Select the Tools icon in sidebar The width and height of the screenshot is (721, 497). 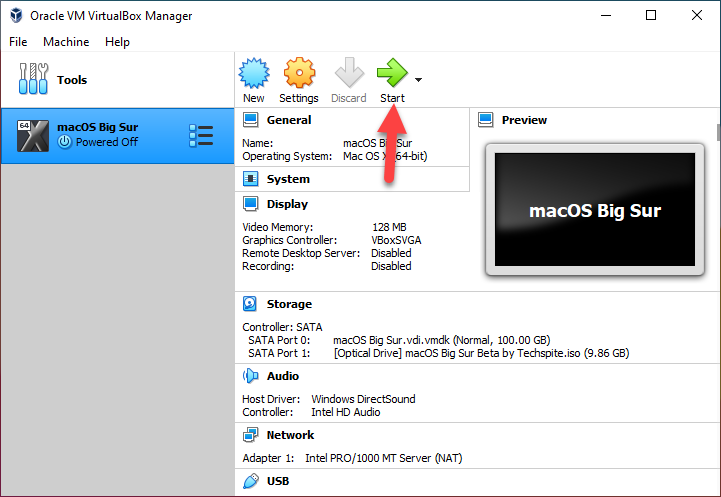[x=34, y=80]
